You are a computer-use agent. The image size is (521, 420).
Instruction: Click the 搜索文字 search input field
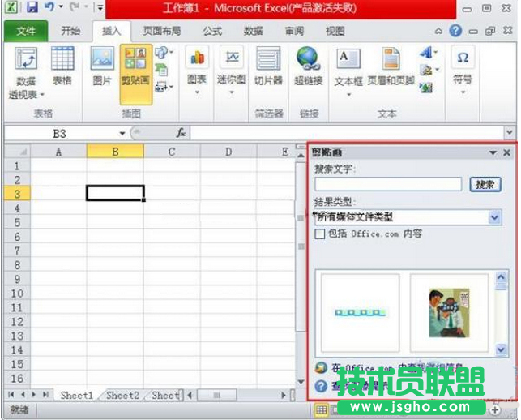tap(388, 184)
